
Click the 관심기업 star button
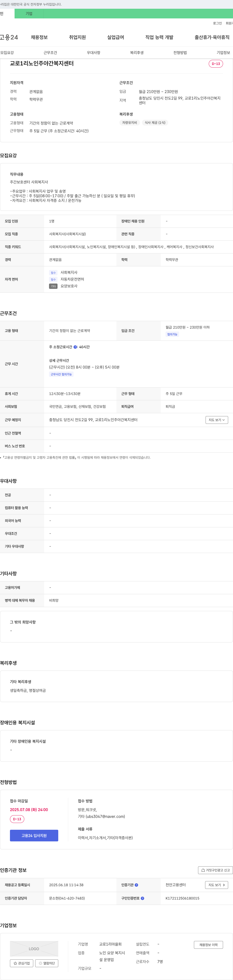[21, 963]
